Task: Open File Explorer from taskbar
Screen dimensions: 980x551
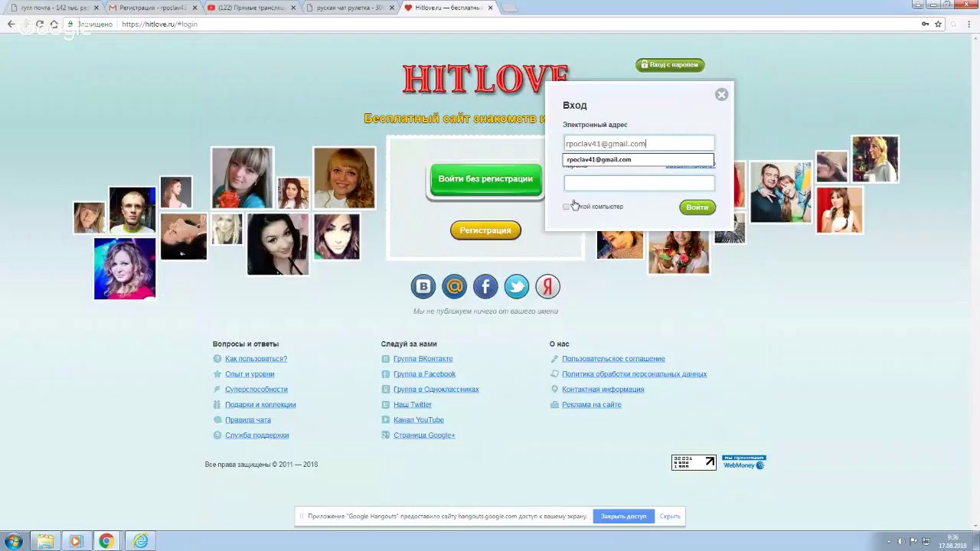Action: click(x=45, y=541)
